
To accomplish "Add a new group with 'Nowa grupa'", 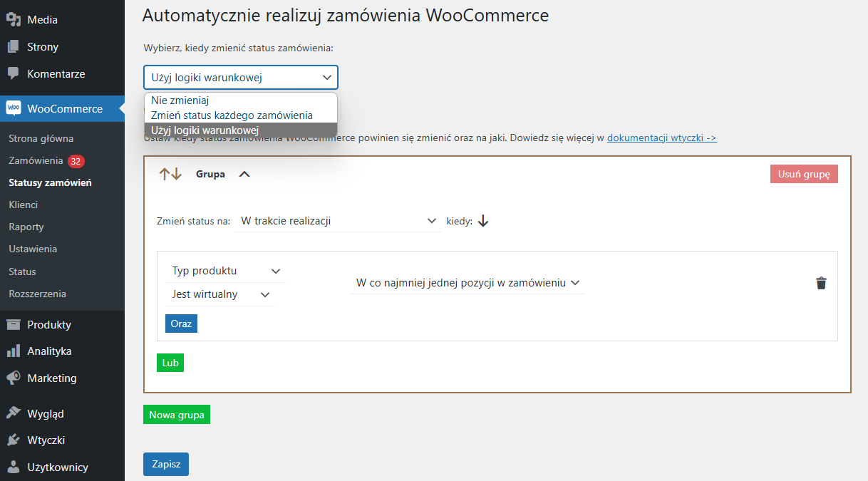I will [x=177, y=415].
